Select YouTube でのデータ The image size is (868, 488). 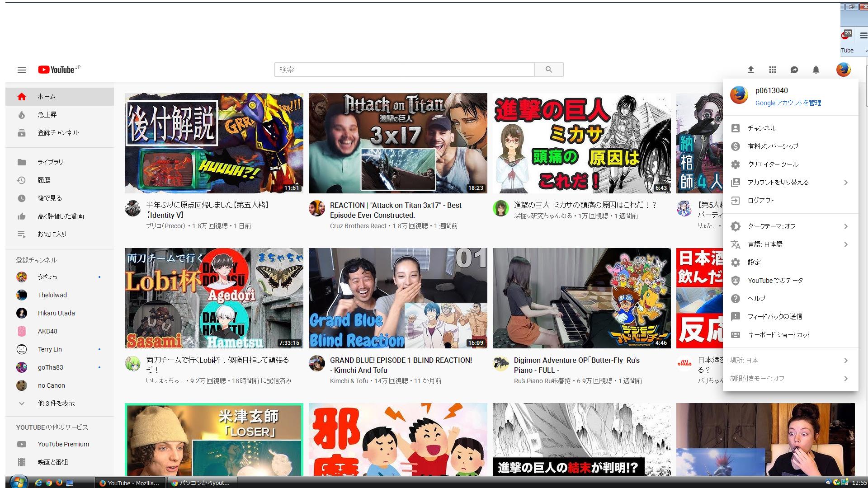[790, 281]
